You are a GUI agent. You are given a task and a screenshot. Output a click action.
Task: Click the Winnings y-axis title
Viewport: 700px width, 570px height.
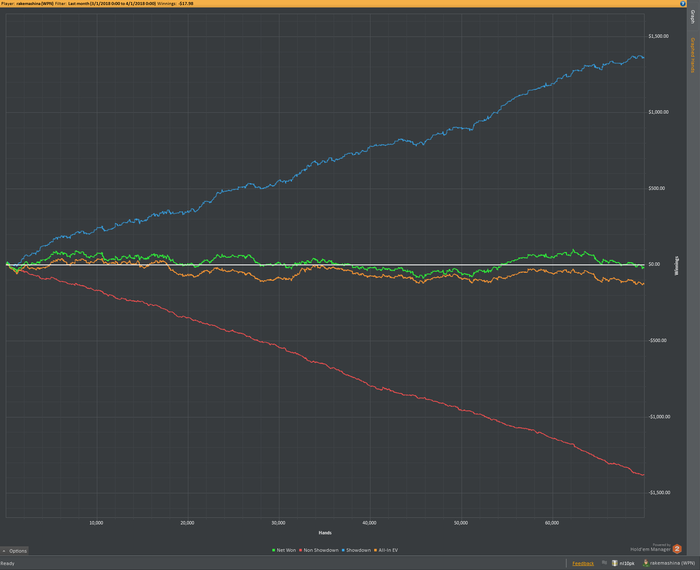(x=677, y=265)
